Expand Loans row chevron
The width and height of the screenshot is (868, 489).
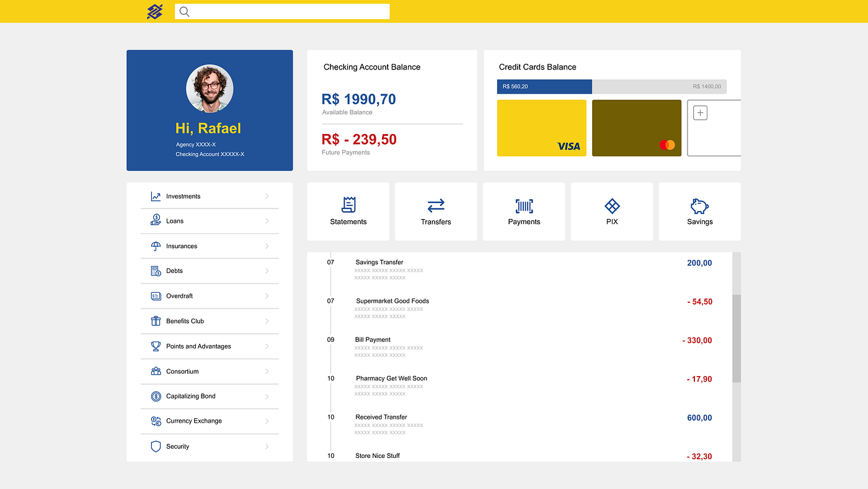tap(267, 221)
